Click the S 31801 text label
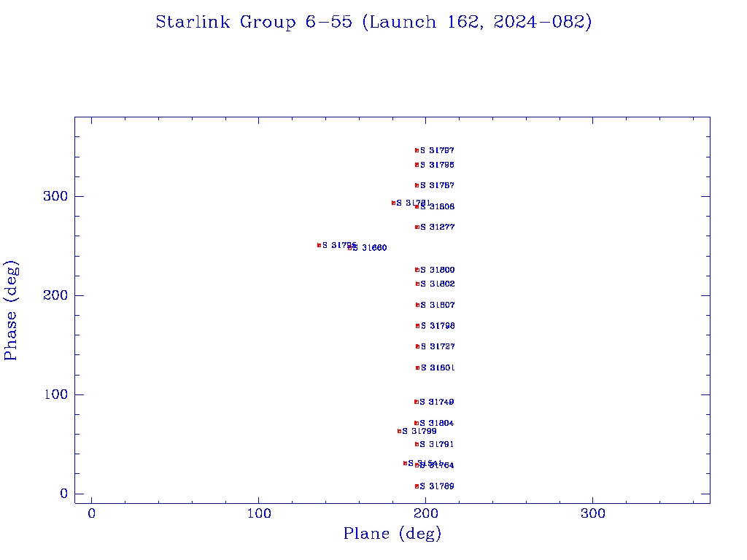The image size is (747, 560). (x=438, y=368)
